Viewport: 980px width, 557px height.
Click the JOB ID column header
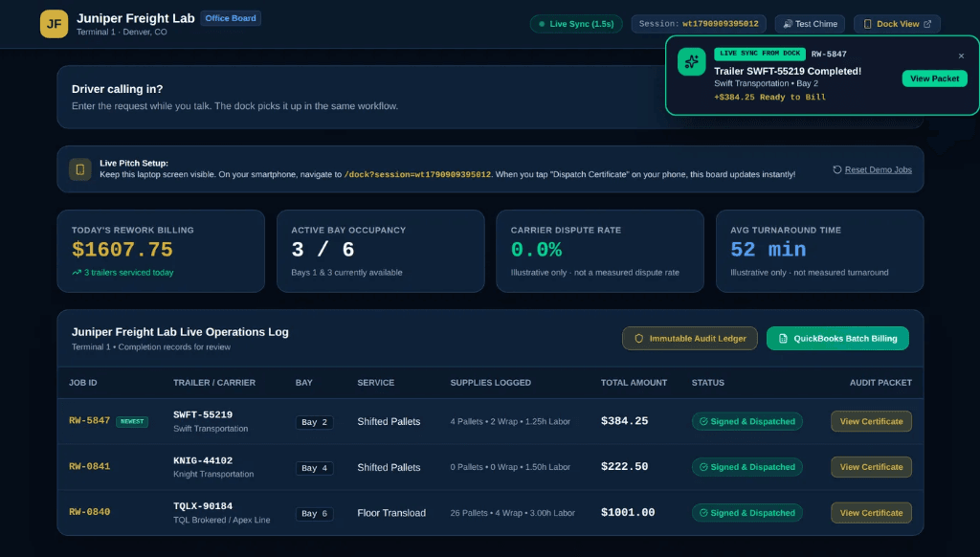tap(82, 383)
